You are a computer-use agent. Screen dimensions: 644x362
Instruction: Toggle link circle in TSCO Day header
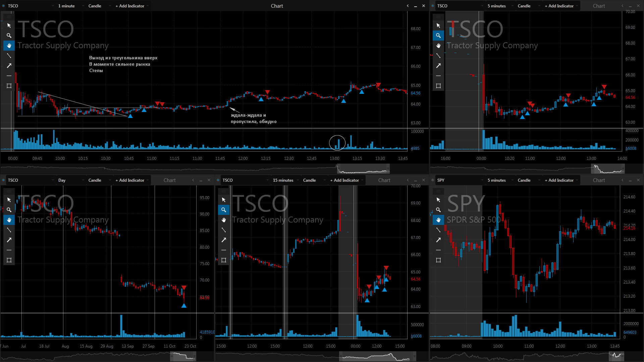pyautogui.click(x=3, y=180)
